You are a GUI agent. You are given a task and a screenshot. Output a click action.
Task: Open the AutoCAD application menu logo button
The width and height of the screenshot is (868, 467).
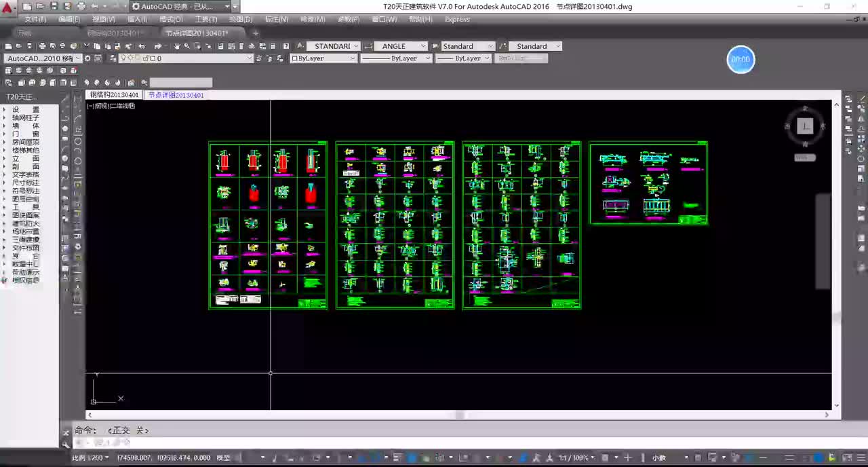pyautogui.click(x=8, y=8)
